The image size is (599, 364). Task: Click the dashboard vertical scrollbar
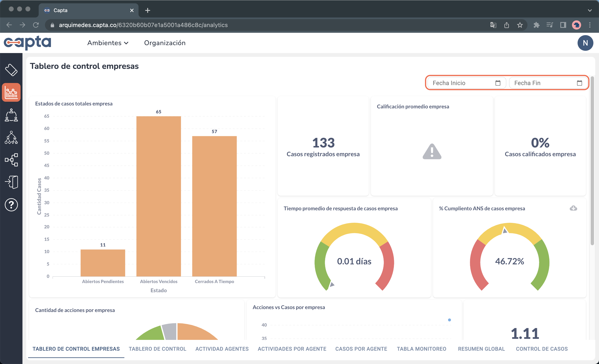592,161
